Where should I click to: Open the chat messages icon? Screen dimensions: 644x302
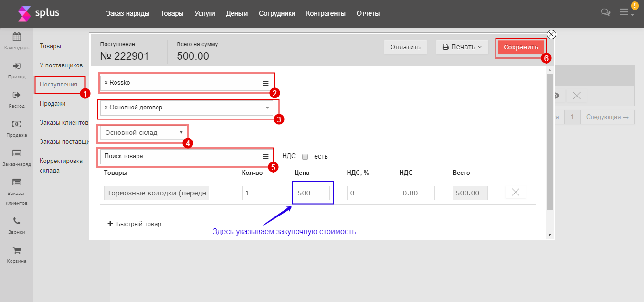[x=605, y=13]
